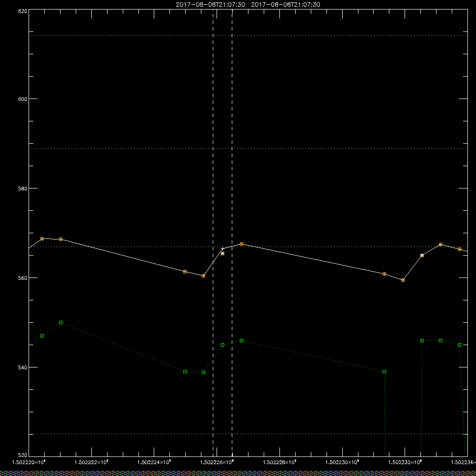Click the y-axis label 580
The height and width of the screenshot is (476, 476).
(x=23, y=188)
